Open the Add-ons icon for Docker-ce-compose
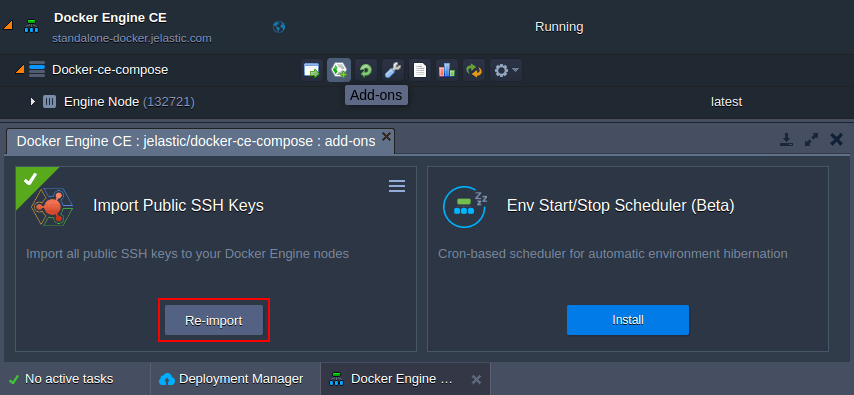The width and height of the screenshot is (854, 395). 339,70
